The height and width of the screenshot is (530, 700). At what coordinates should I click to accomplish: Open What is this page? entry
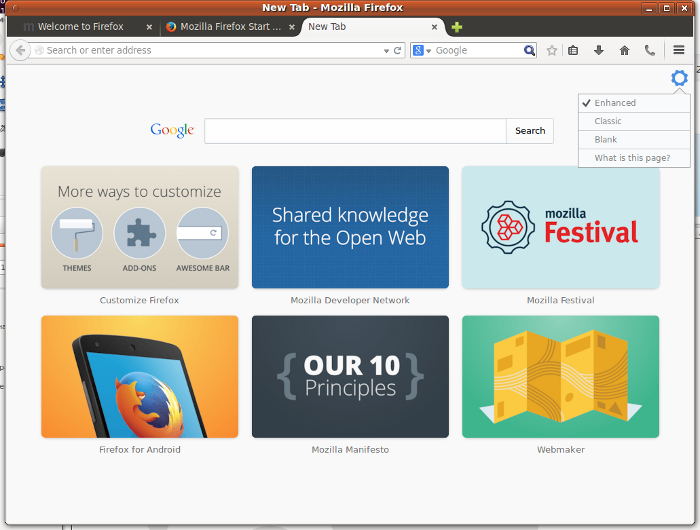point(634,158)
